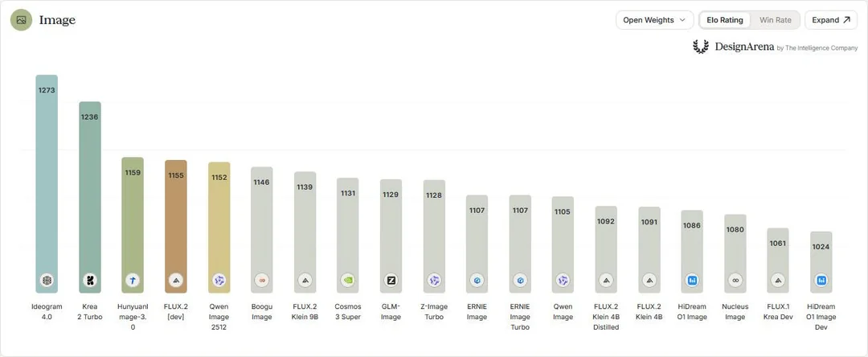The width and height of the screenshot is (868, 357).
Task: Click the Ideogram 4.0 logo icon
Action: click(x=47, y=281)
